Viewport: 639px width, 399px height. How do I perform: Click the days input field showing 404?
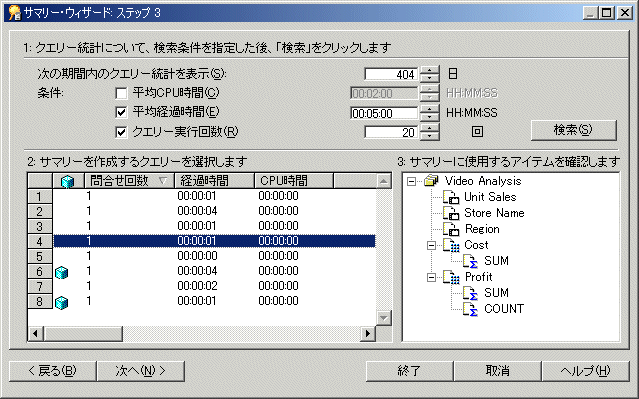tap(391, 74)
